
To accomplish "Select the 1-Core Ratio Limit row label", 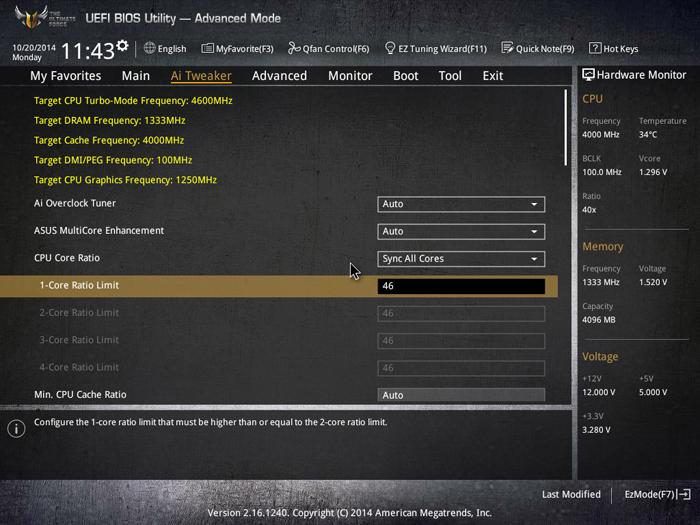I will coord(79,285).
